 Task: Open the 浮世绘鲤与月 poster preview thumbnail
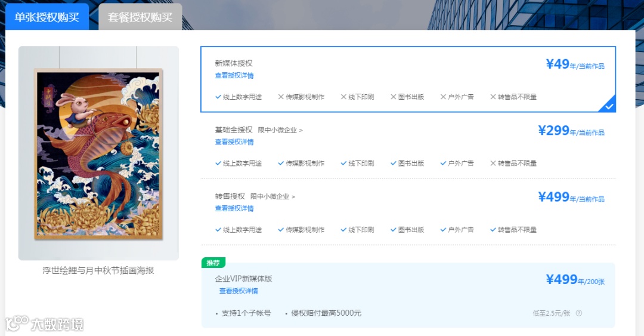click(98, 153)
